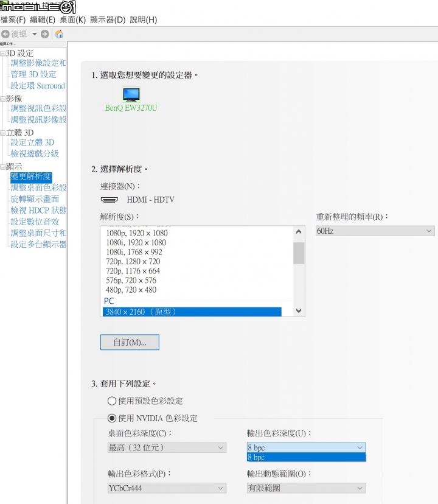Collapse the 3D 設定 tree node

(x=2, y=54)
